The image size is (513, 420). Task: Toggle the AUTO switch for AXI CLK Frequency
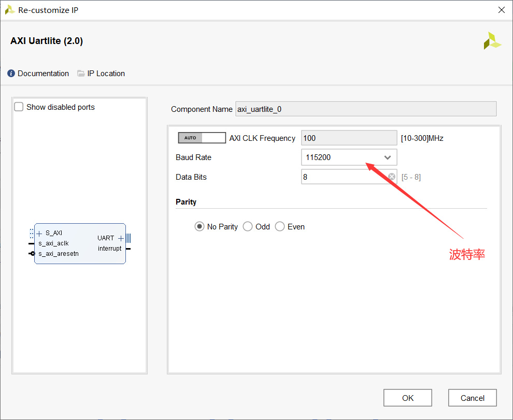(202, 138)
